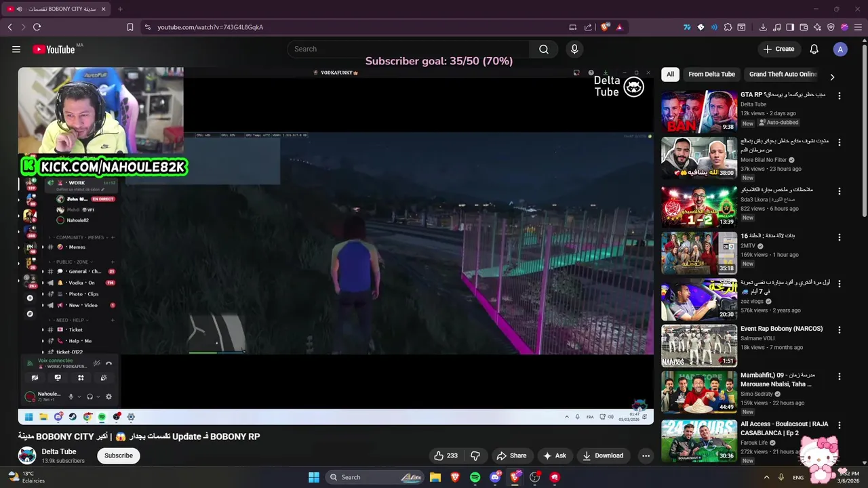Open Brave Wallet icon
Viewport: 868px width, 488px height.
tap(804, 27)
